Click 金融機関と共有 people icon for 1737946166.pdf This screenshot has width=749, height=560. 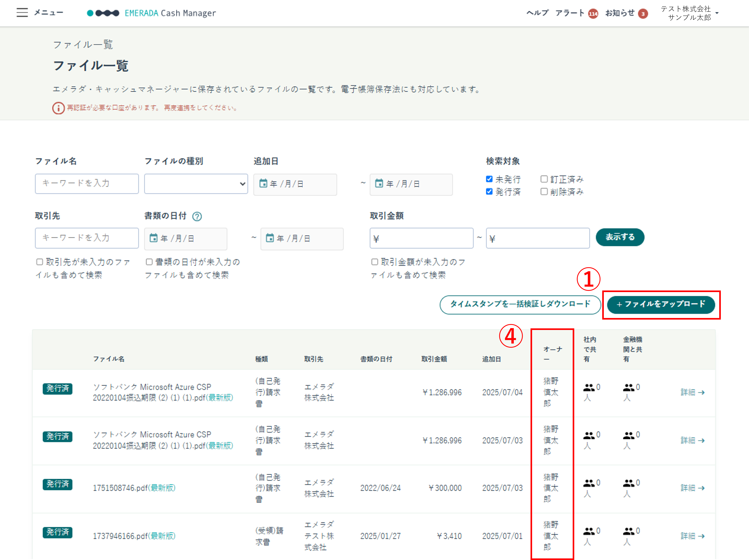click(629, 532)
